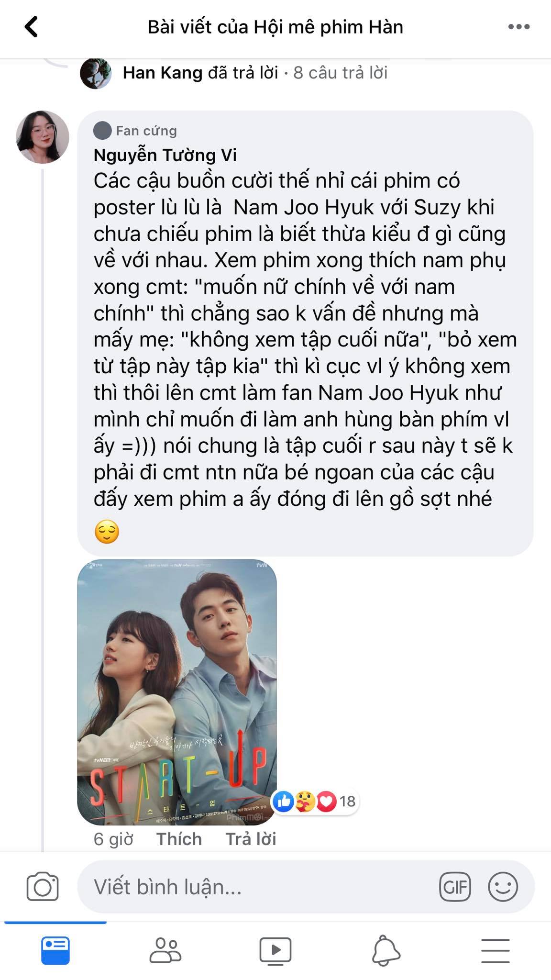Open the emoji smiley picker

point(503,887)
